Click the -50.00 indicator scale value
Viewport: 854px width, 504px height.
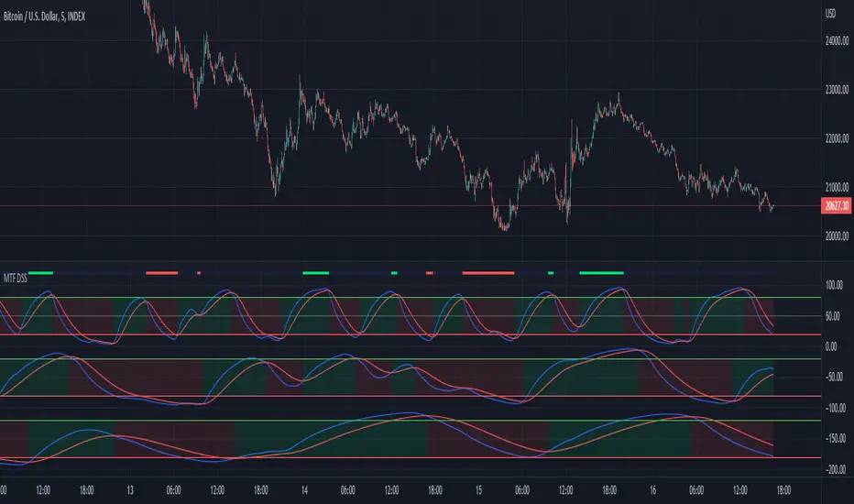click(835, 377)
